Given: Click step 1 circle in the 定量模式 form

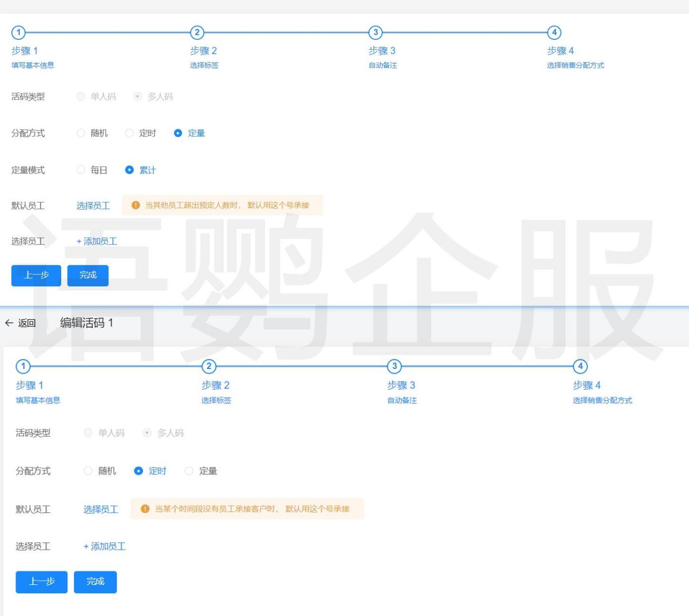Looking at the screenshot, I should click(x=18, y=33).
